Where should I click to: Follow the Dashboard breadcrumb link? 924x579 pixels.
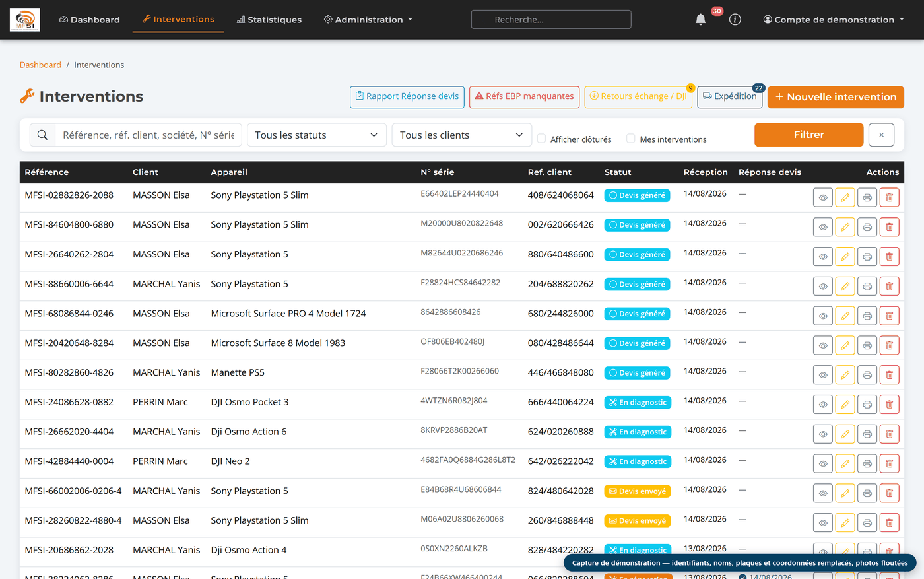tap(40, 65)
